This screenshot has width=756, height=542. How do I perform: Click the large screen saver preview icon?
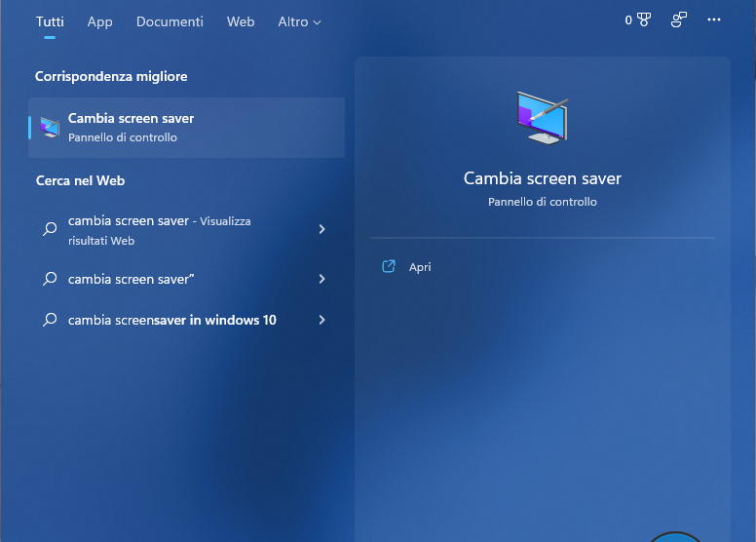click(543, 118)
